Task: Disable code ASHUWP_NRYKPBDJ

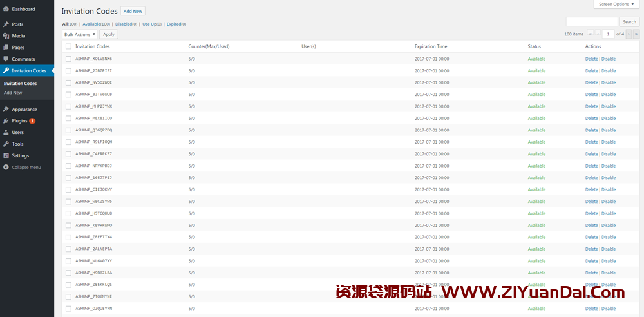Action: coord(609,166)
